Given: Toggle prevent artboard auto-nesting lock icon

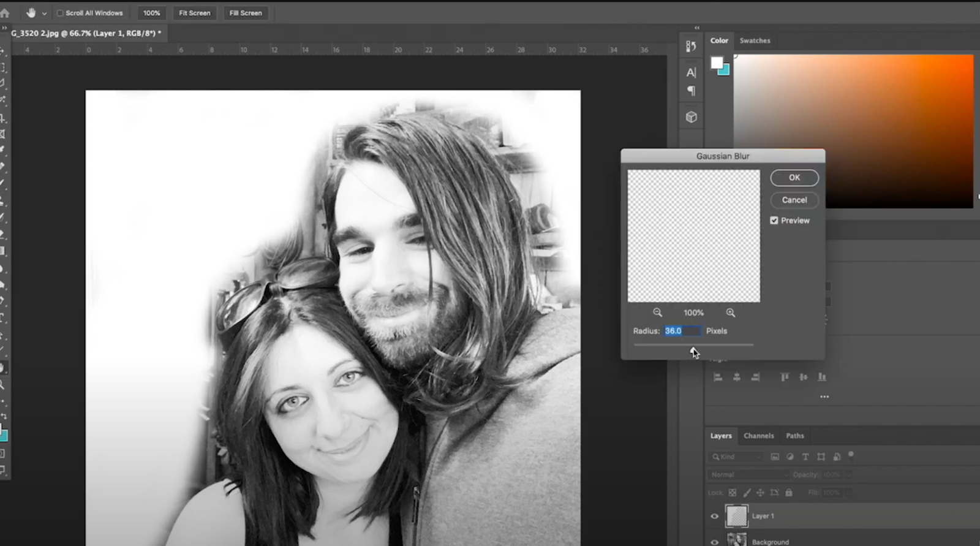Looking at the screenshot, I should click(774, 492).
